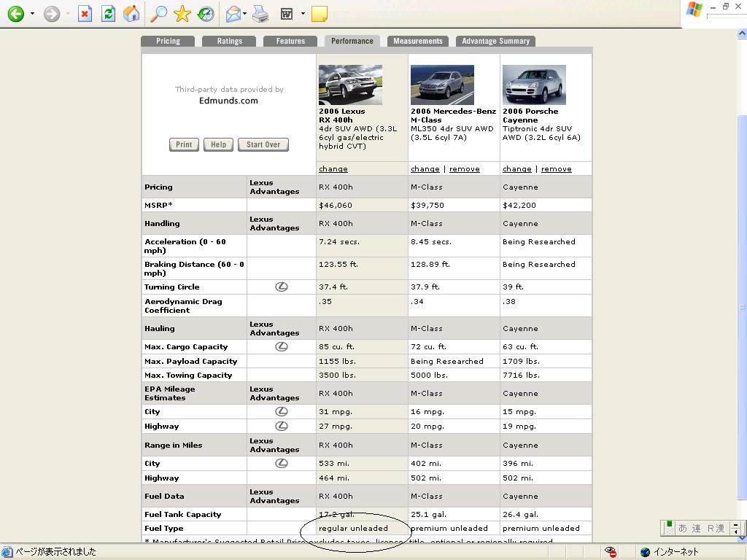Click change link under Porsche Cayenne
The width and height of the screenshot is (747, 560).
point(517,169)
